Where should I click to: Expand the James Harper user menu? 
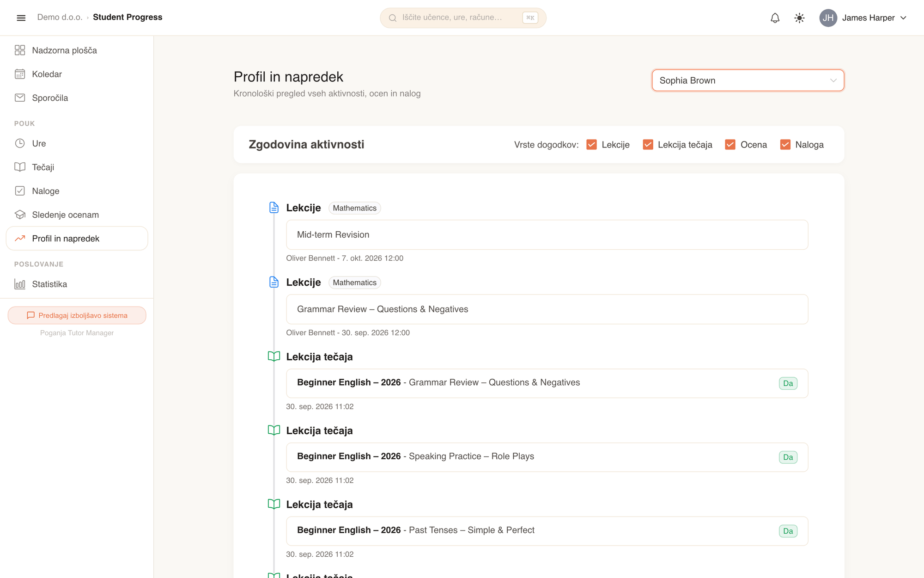pos(863,18)
